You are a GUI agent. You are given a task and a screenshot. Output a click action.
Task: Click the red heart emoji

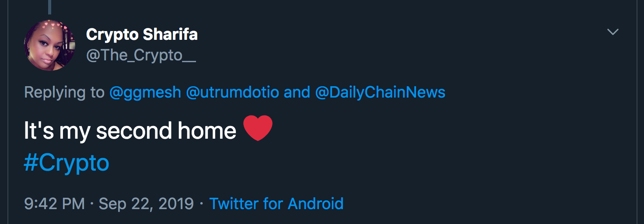(258, 128)
